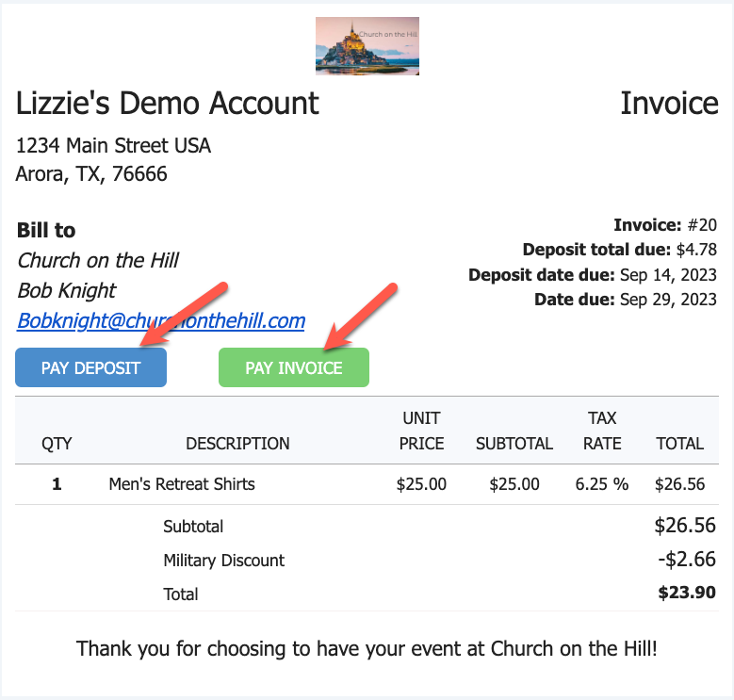Image resolution: width=734 pixels, height=700 pixels.
Task: Click the UNIT PRICE column header
Action: pyautogui.click(x=421, y=431)
